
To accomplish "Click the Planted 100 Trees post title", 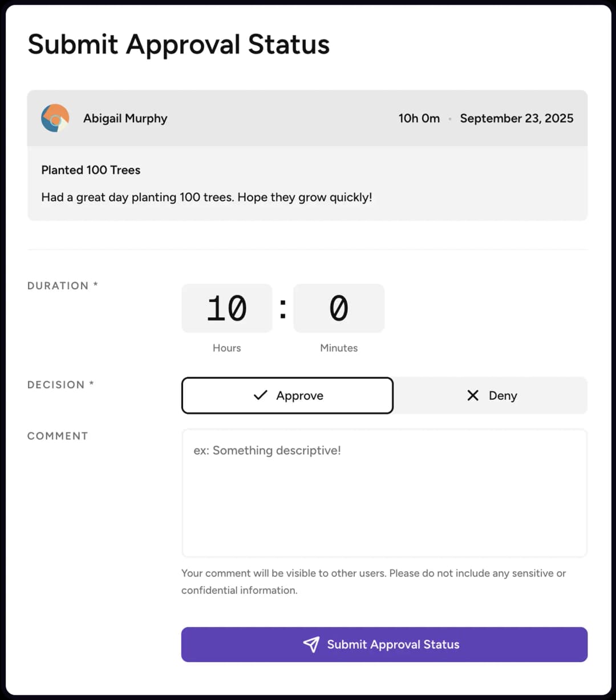I will pyautogui.click(x=91, y=170).
